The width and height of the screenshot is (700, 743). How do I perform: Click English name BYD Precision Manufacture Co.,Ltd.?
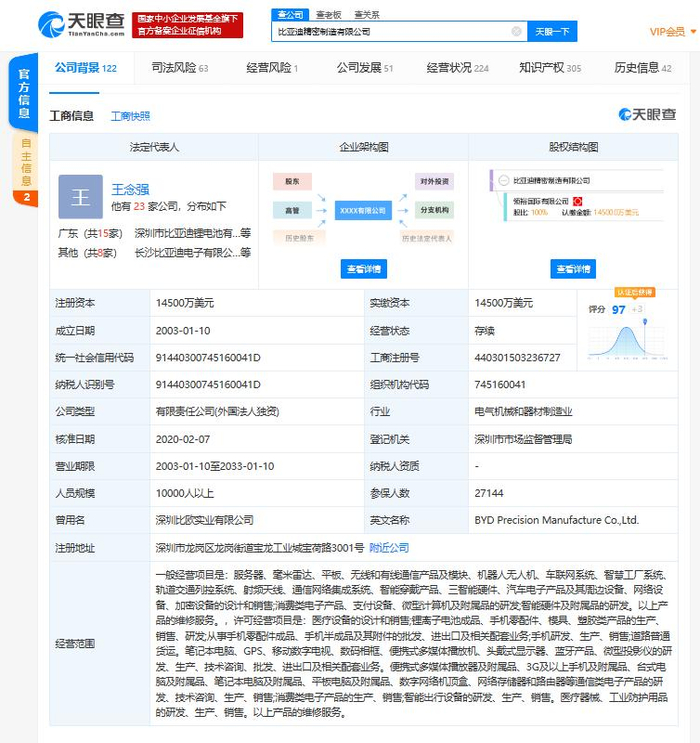557,520
